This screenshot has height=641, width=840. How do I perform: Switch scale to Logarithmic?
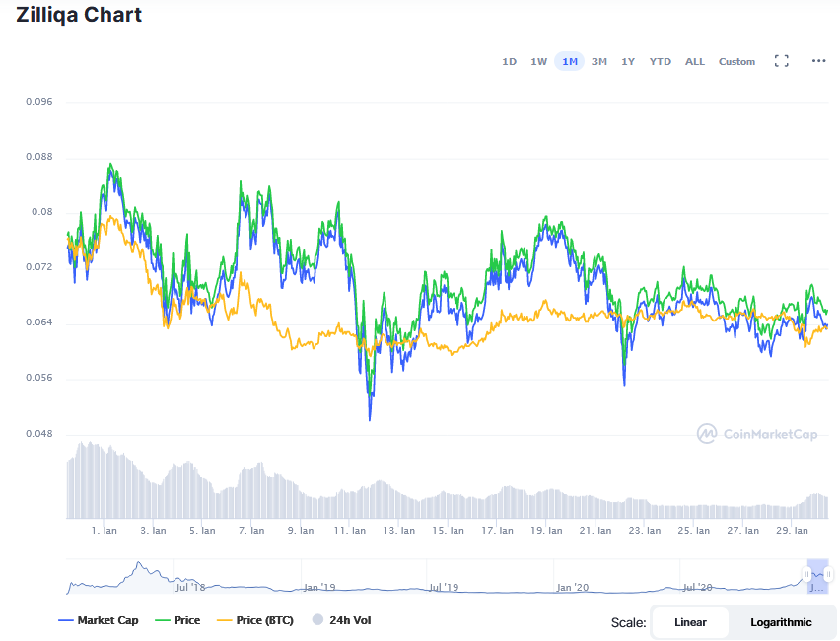pyautogui.click(x=781, y=622)
